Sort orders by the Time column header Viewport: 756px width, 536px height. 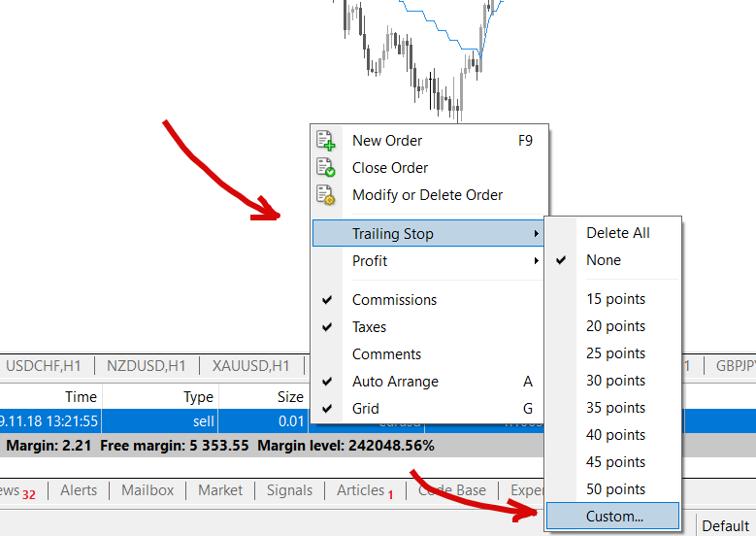(x=50, y=396)
